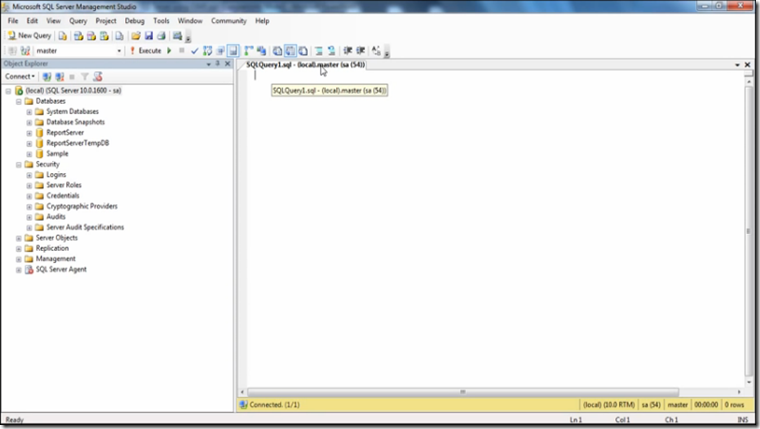This screenshot has width=760, height=429.
Task: Expand the ReportServer database node
Action: point(29,133)
